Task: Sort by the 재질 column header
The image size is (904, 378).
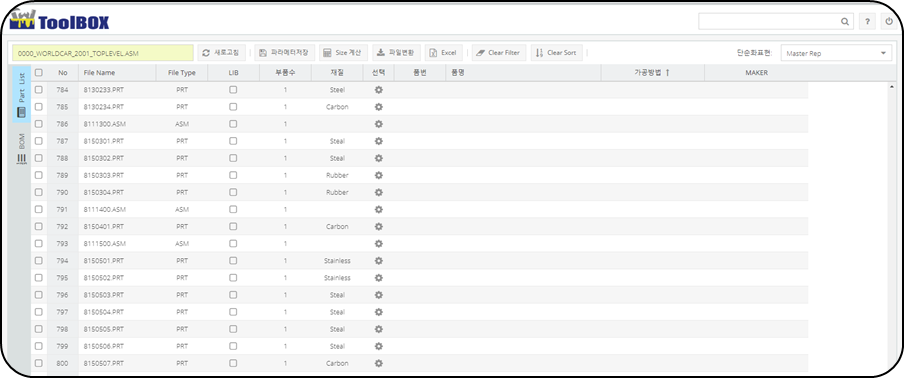Action: click(x=337, y=73)
